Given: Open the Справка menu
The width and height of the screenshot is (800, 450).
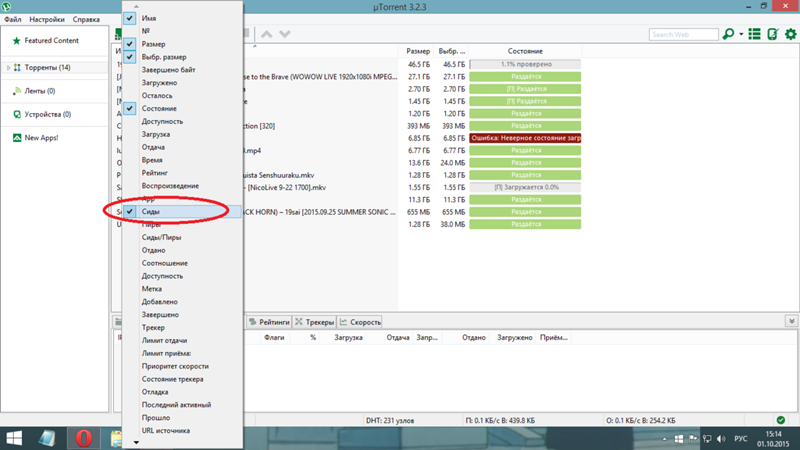Looking at the screenshot, I should click(x=86, y=19).
